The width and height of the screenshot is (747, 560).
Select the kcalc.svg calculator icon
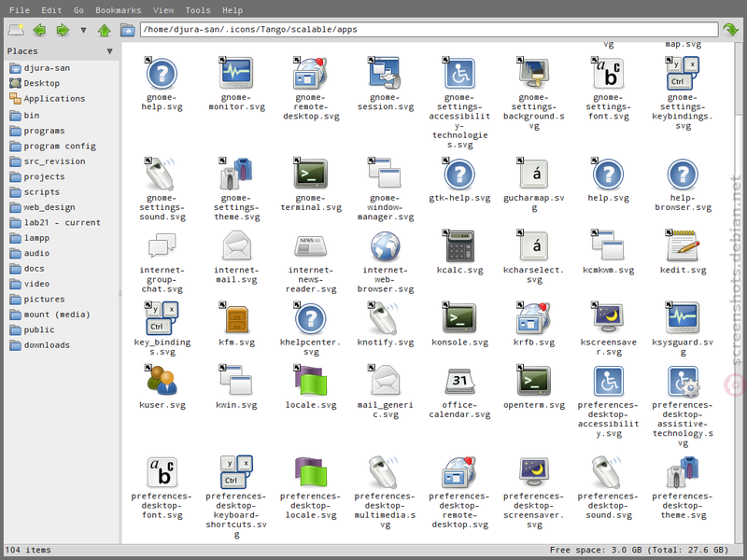tap(459, 245)
